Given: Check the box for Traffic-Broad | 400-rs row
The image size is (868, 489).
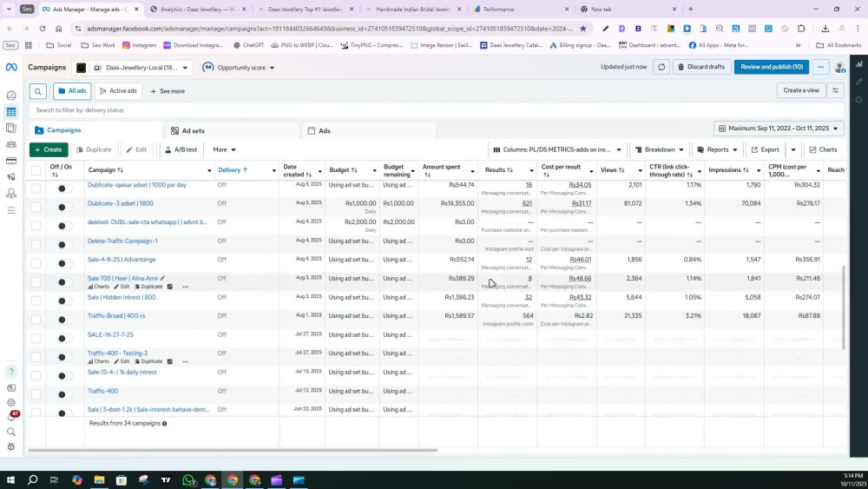Looking at the screenshot, I should point(36,319).
